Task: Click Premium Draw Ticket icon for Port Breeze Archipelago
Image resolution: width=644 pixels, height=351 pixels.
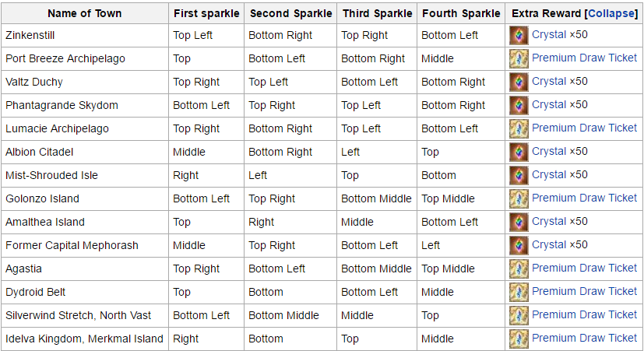Action: [x=519, y=58]
